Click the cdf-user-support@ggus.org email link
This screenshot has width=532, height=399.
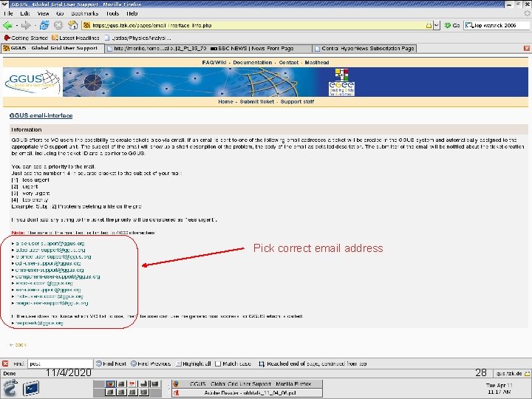click(48, 263)
